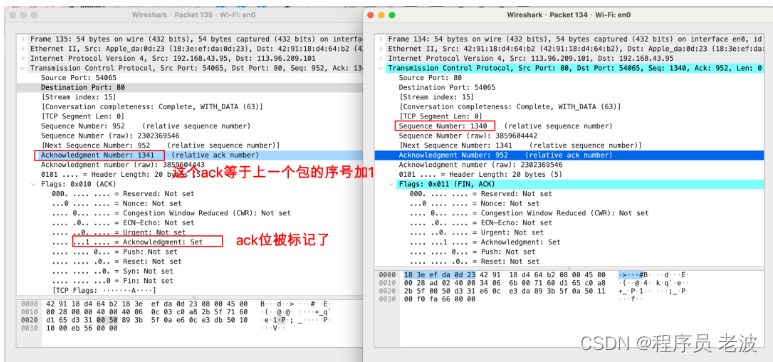The height and width of the screenshot is (362, 773).
Task: Collapse the Flags: 0x010 (ACK) section
Action: (x=34, y=184)
